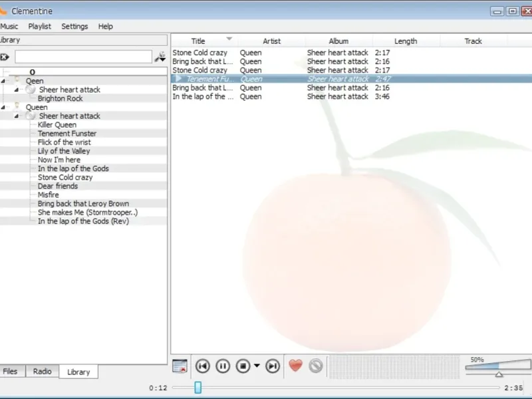Viewport: 532px width, 399px height.
Task: Select Now I'm here song
Action: click(59, 160)
